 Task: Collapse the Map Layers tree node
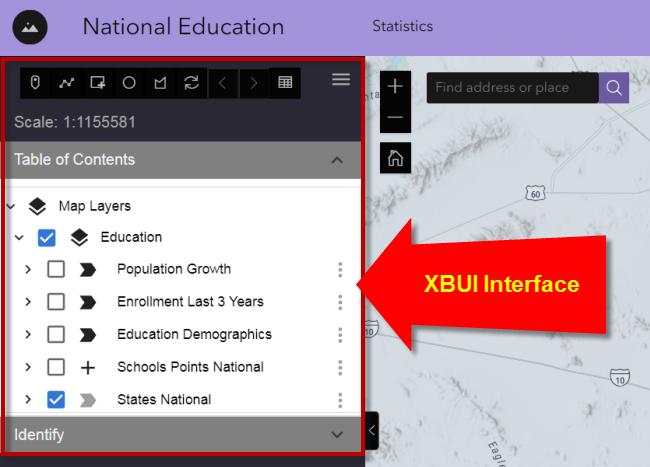tap(11, 206)
